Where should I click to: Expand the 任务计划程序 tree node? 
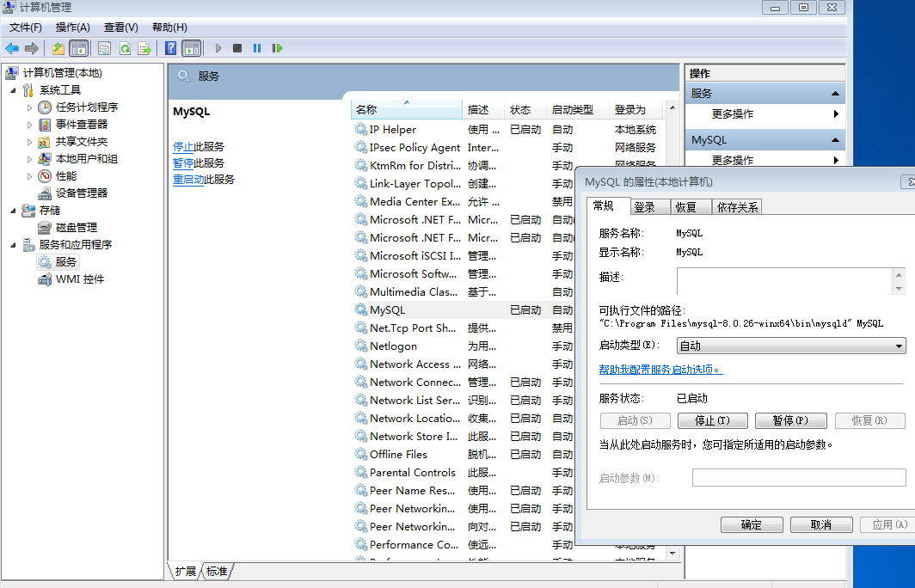(29, 107)
